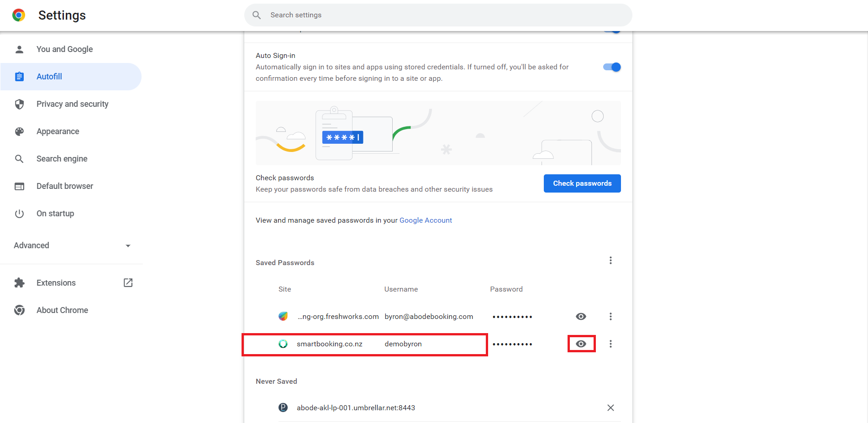Click the demobyron username

[x=403, y=344]
